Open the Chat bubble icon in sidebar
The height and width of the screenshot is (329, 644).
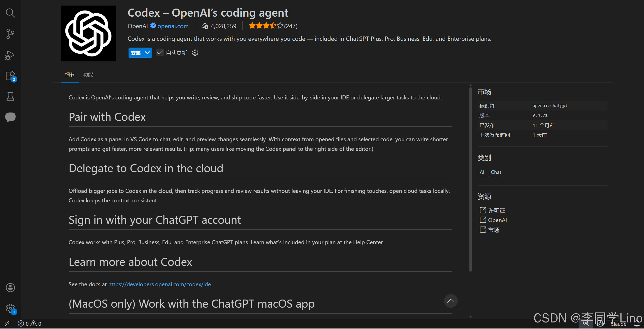click(x=10, y=117)
